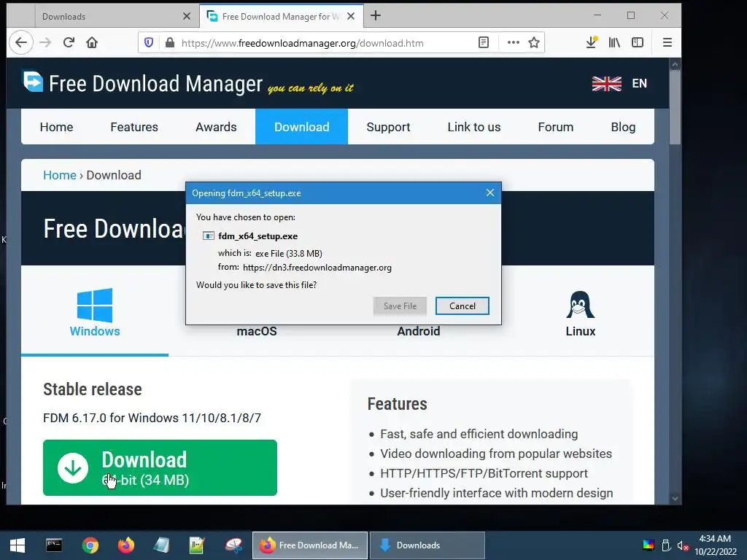The height and width of the screenshot is (560, 747).
Task: Close the Opening fdm_x64_setup.exe dialog
Action: pyautogui.click(x=489, y=192)
